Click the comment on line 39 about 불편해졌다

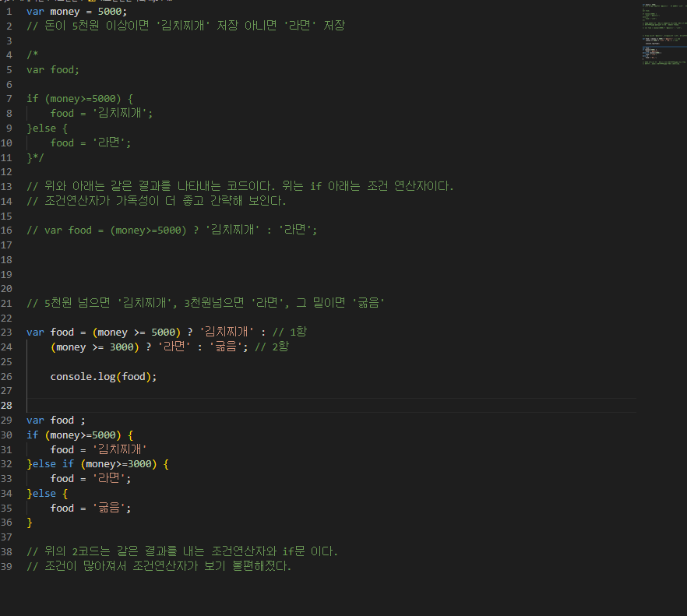click(159, 566)
